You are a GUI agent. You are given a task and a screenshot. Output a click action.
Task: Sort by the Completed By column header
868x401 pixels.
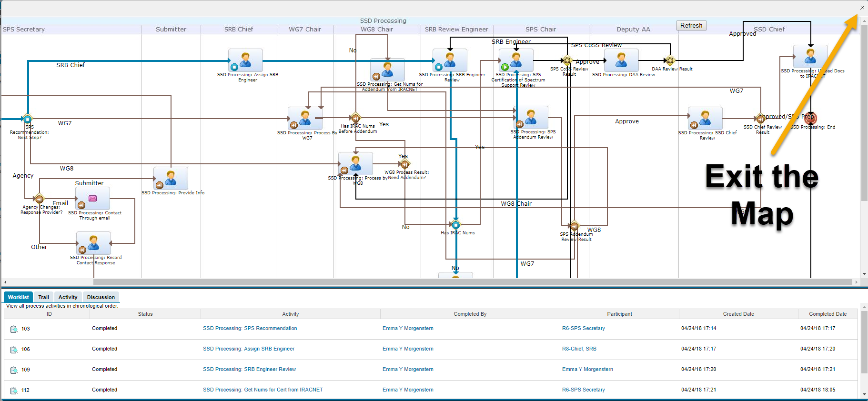point(470,314)
